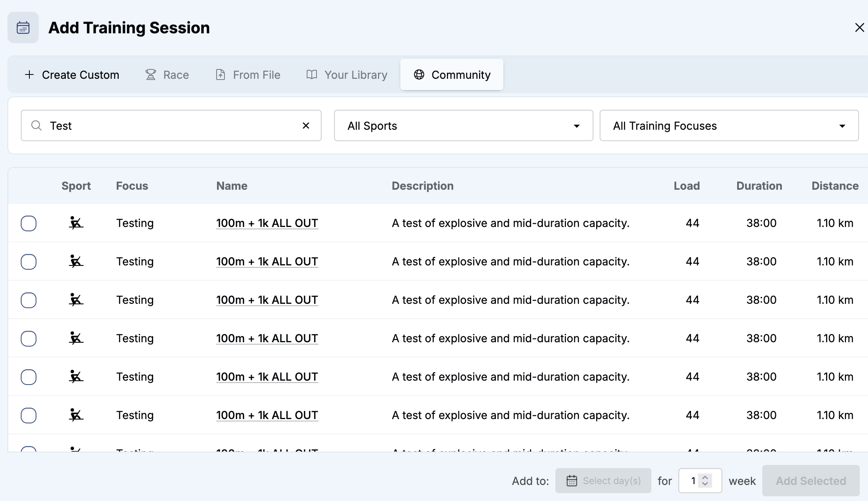Screen dimensions: 868x501
Task: Tick the checkbox for the first workout row
Action: tap(29, 223)
